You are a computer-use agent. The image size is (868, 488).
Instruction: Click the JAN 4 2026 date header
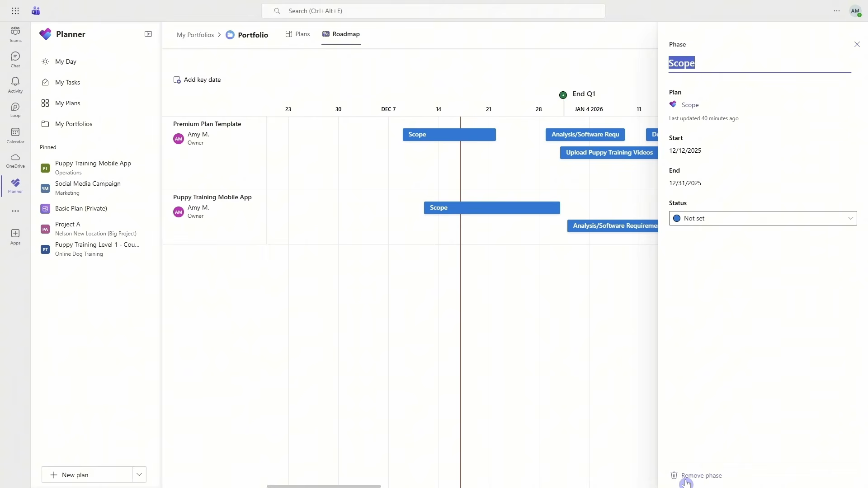point(589,109)
